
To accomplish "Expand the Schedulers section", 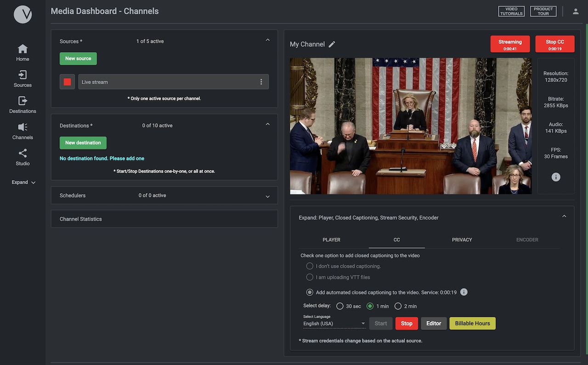I will click(x=267, y=195).
